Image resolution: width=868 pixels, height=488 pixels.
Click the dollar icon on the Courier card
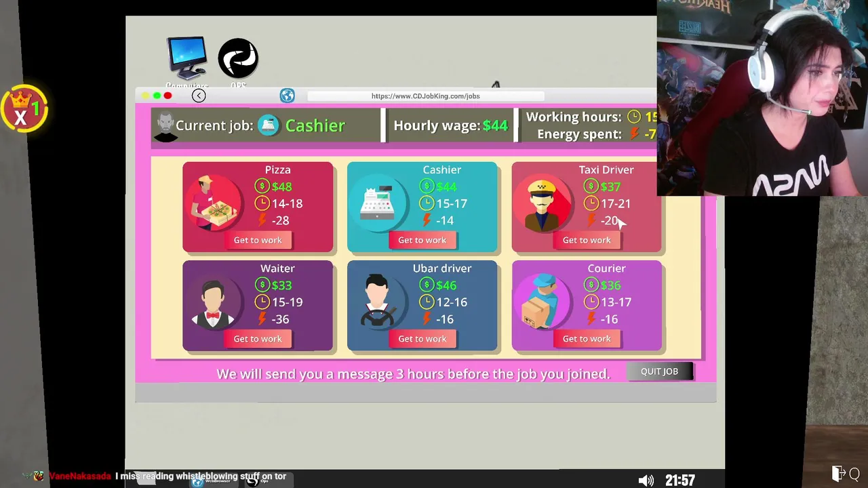[591, 285]
